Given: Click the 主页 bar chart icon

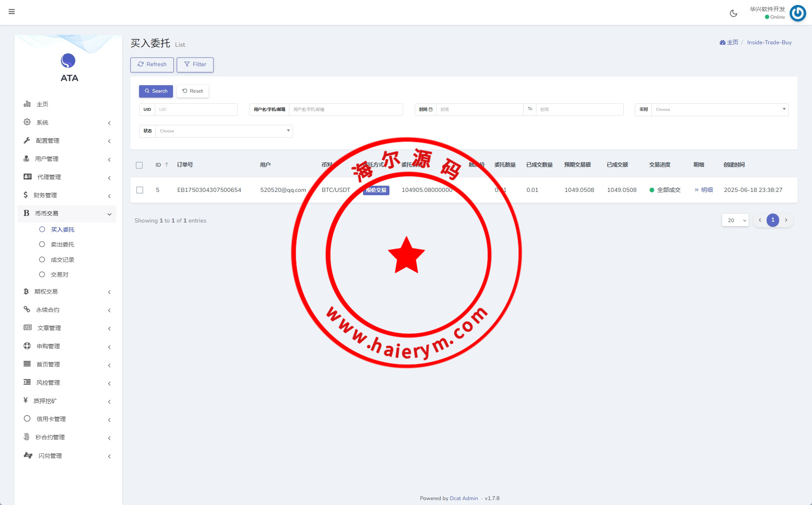Looking at the screenshot, I should tap(27, 104).
